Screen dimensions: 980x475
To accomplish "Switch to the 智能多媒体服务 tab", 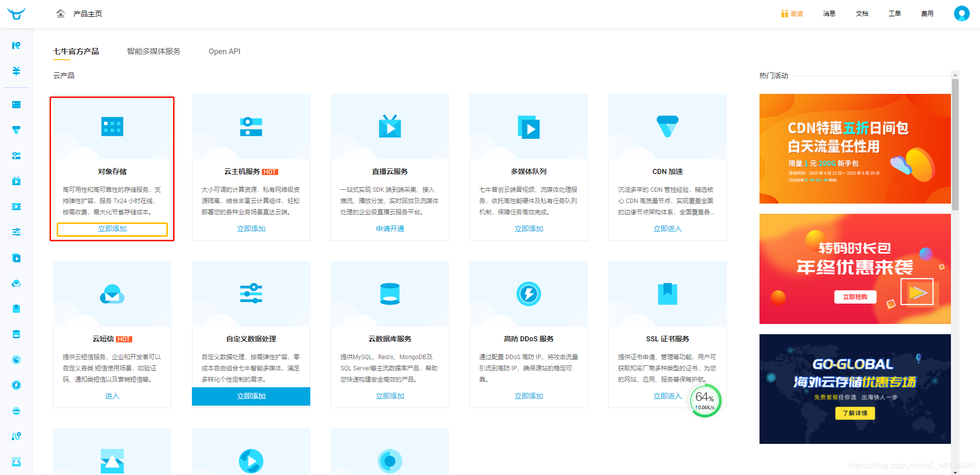I will 154,52.
